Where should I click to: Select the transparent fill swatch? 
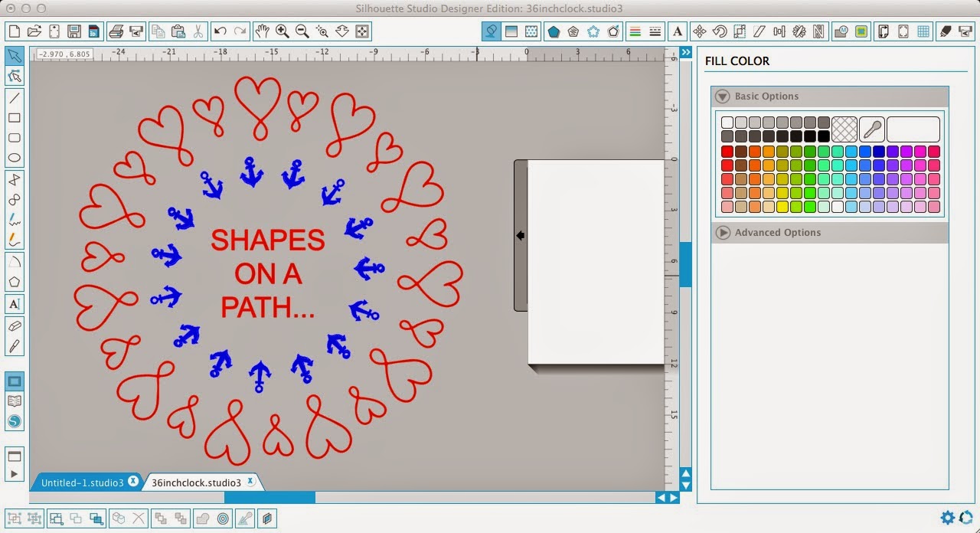844,129
